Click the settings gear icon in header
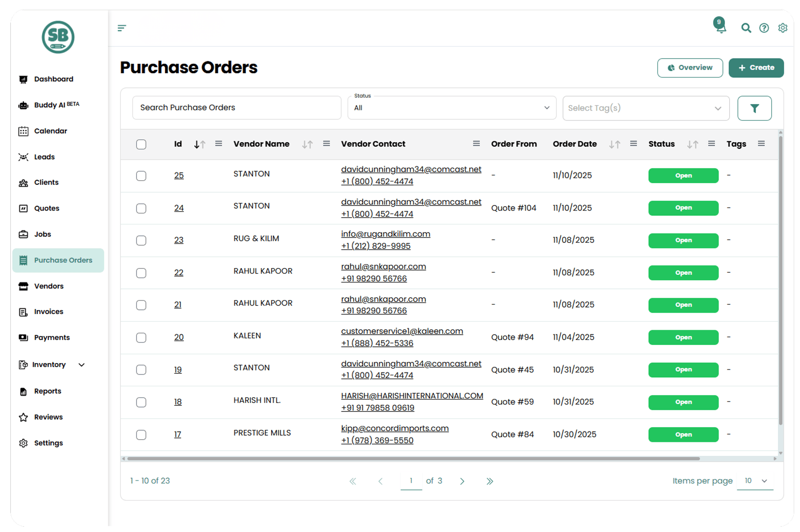 (782, 28)
